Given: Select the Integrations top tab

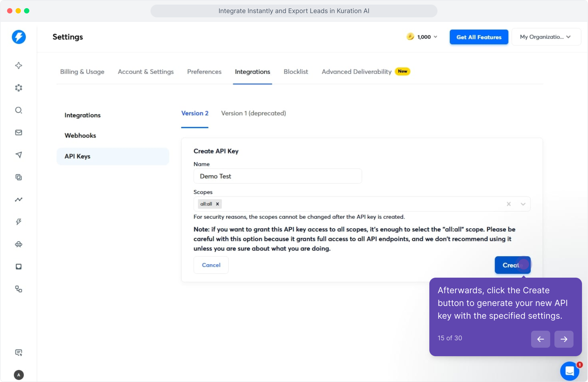Looking at the screenshot, I should tap(253, 72).
